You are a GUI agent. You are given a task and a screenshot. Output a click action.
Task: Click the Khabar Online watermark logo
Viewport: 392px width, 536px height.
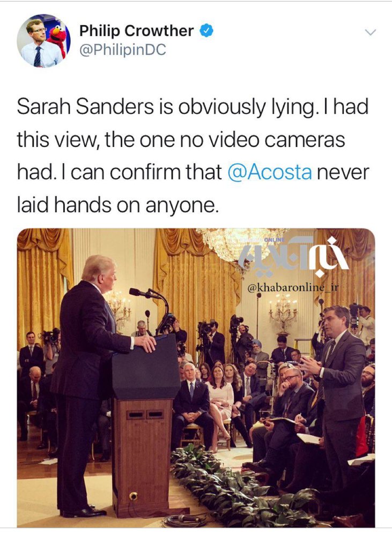[292, 256]
